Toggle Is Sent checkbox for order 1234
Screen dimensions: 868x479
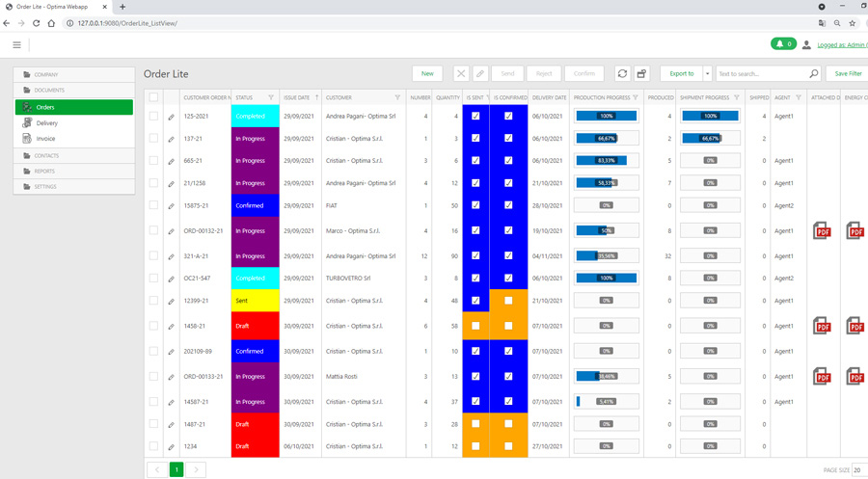(475, 446)
